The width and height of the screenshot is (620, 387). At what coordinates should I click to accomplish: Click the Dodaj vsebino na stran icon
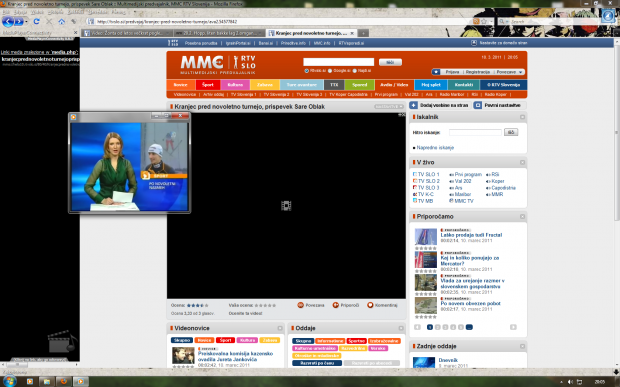pos(414,105)
